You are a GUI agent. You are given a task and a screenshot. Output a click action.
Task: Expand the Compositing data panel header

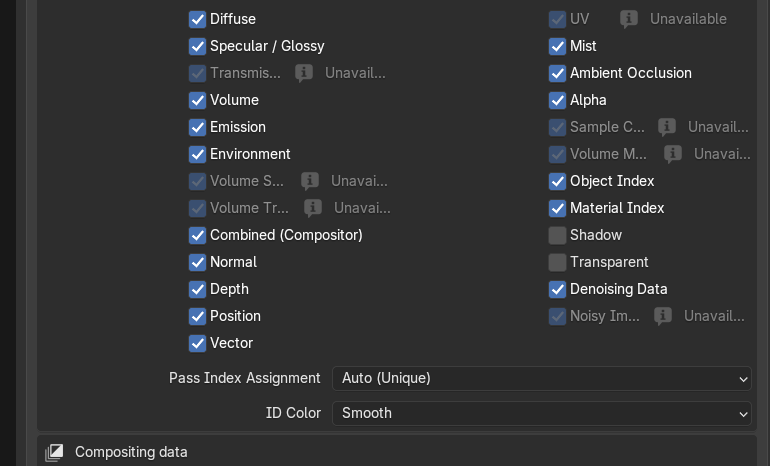[x=397, y=452]
